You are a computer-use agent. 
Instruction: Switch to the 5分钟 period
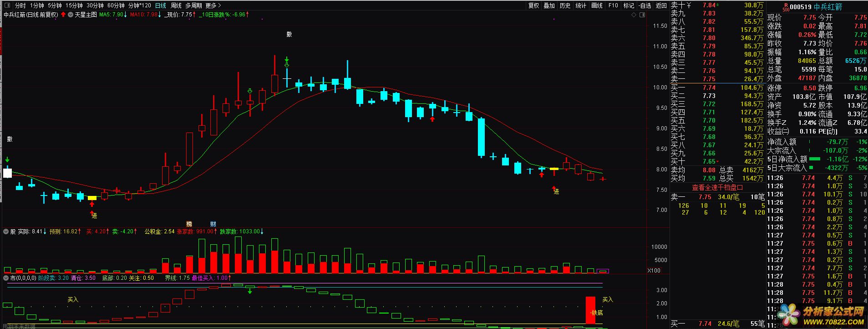click(x=55, y=5)
